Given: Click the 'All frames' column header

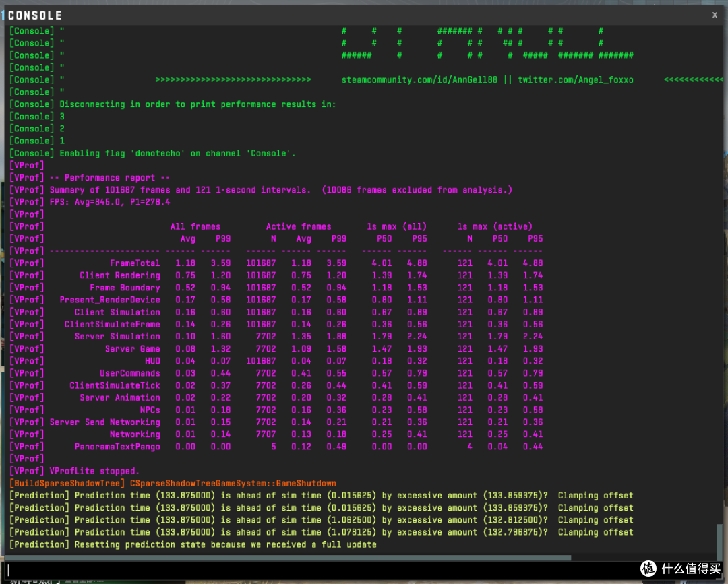Looking at the screenshot, I should [x=195, y=226].
